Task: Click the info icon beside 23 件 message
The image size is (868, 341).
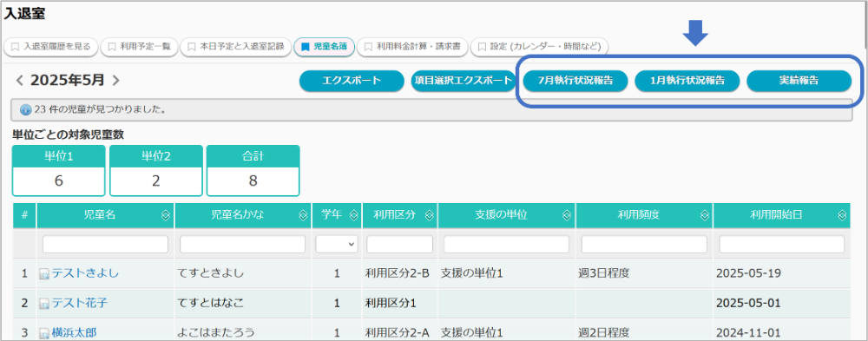Action: [25, 109]
